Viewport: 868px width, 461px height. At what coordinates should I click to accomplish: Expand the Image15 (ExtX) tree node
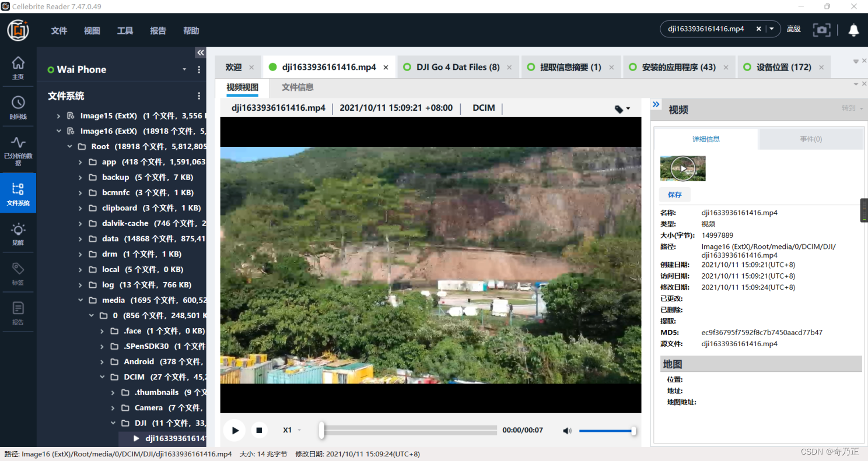pos(58,116)
